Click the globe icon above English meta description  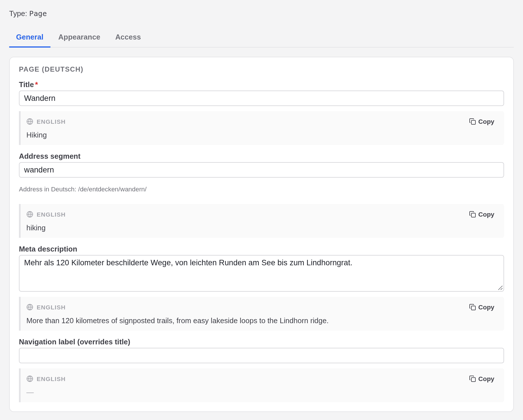coord(30,307)
